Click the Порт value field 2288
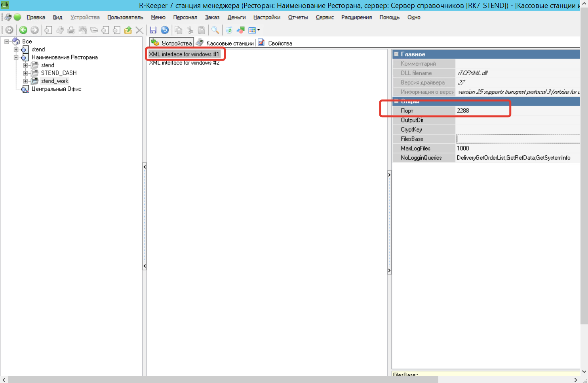Image resolution: width=588 pixels, height=383 pixels. click(x=515, y=111)
